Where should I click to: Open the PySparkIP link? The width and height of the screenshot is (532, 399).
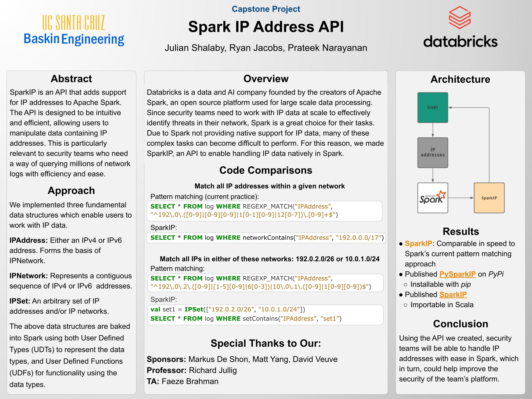coord(458,274)
